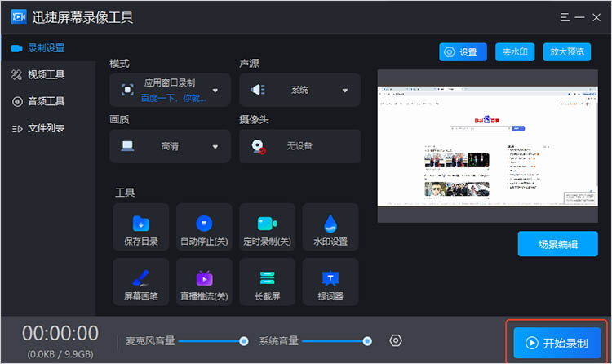Image resolution: width=612 pixels, height=364 pixels.
Task: Close the recorder window
Action: (596, 17)
